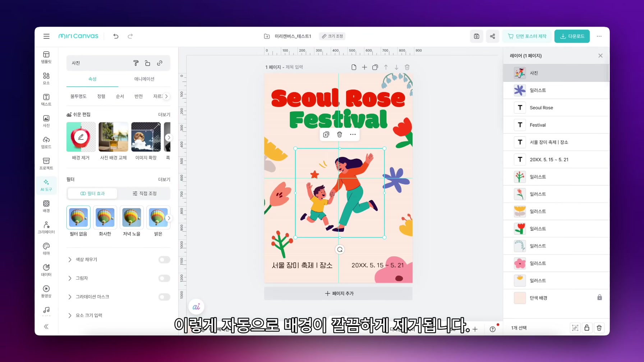Open the Theme (테마) sidebar panel
Screen dimensions: 644x362
coord(46,249)
